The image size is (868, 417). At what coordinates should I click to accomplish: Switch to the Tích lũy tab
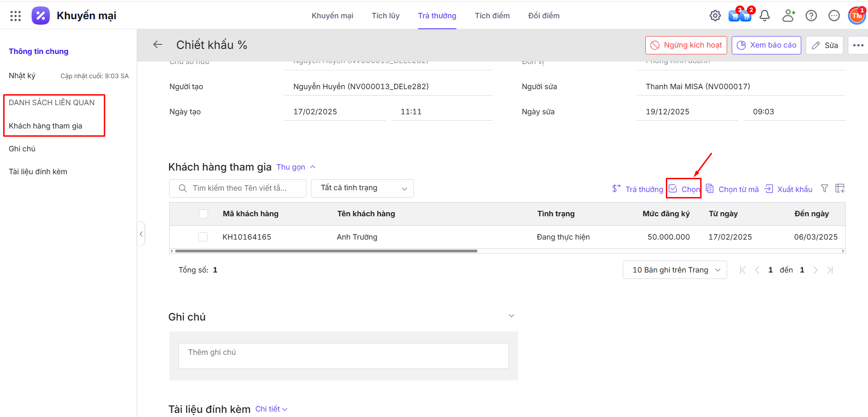385,16
